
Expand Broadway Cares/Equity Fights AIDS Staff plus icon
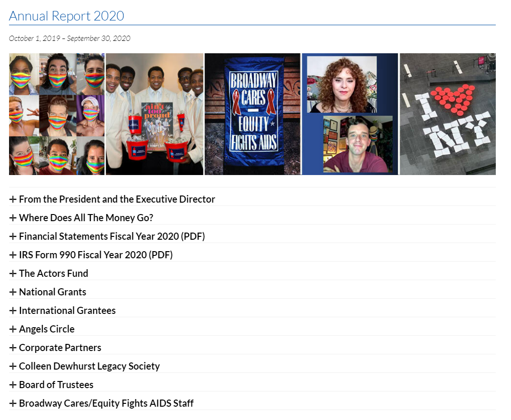[13, 404]
